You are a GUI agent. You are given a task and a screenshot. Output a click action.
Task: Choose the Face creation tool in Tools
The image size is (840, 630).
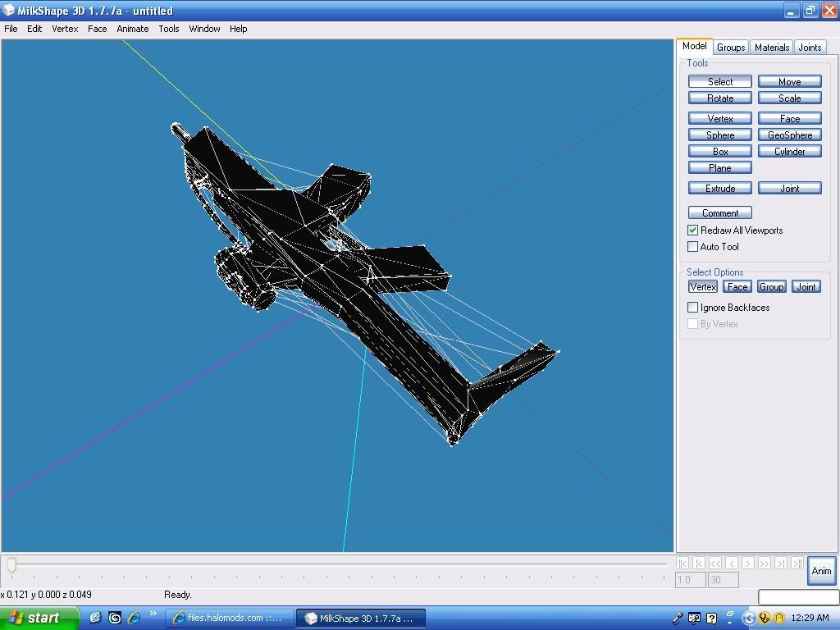pos(790,118)
